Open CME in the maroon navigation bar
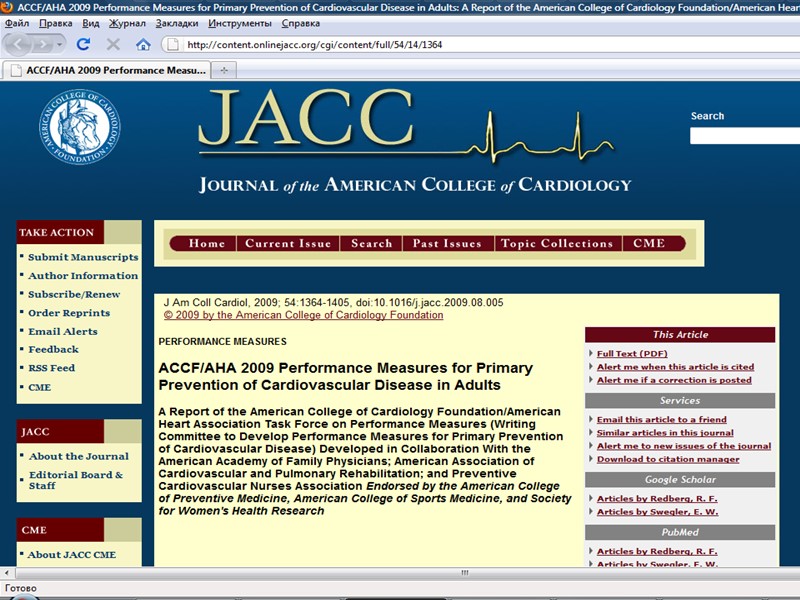Viewport: 800px width, 600px height. pos(649,243)
